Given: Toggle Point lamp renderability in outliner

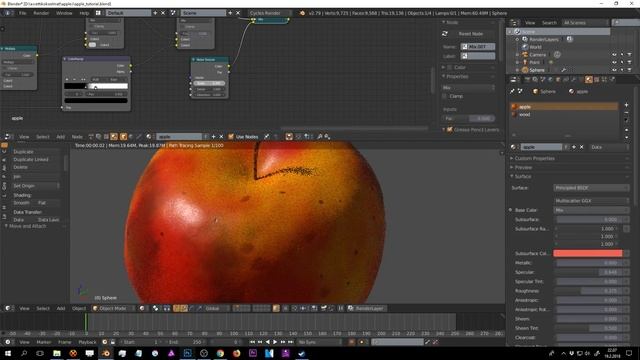Looking at the screenshot, I should pos(629,62).
